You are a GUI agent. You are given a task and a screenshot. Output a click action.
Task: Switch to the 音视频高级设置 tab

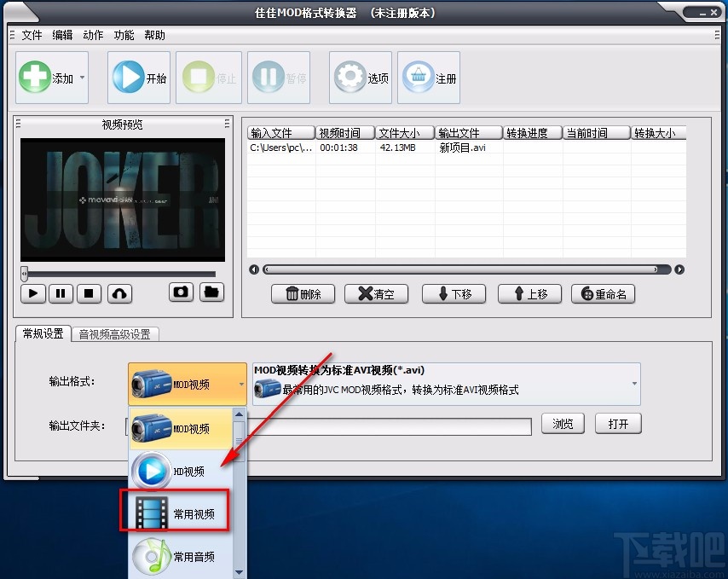(115, 334)
